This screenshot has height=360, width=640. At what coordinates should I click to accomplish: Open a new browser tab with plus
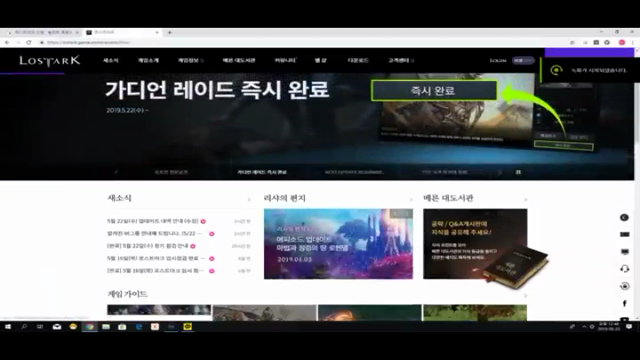[x=170, y=32]
